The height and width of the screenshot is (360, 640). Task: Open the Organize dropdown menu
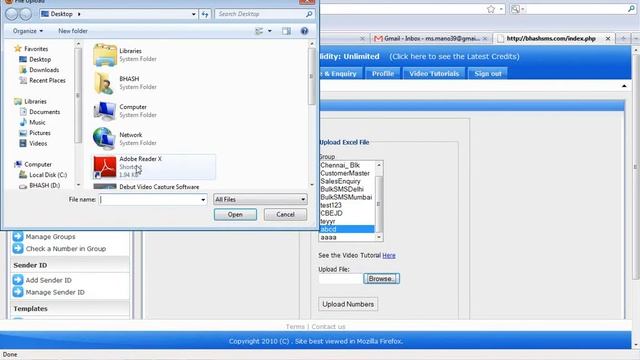(27, 31)
